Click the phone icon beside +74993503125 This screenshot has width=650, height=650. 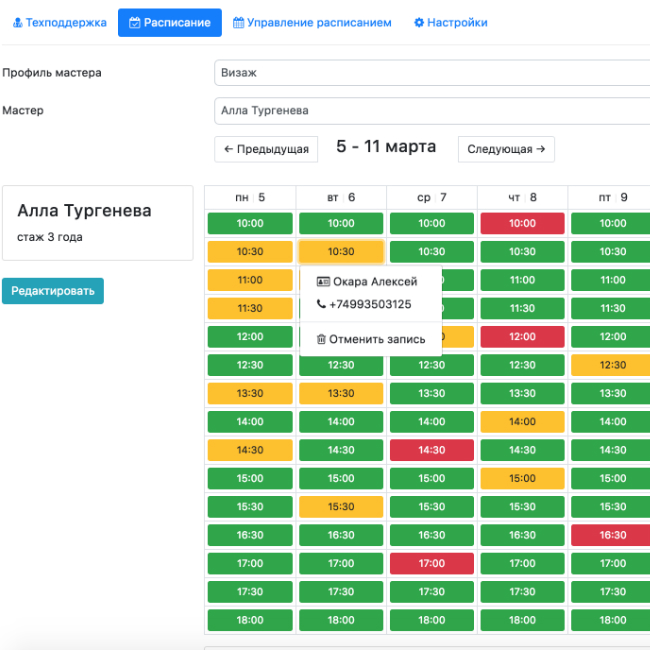tap(321, 304)
